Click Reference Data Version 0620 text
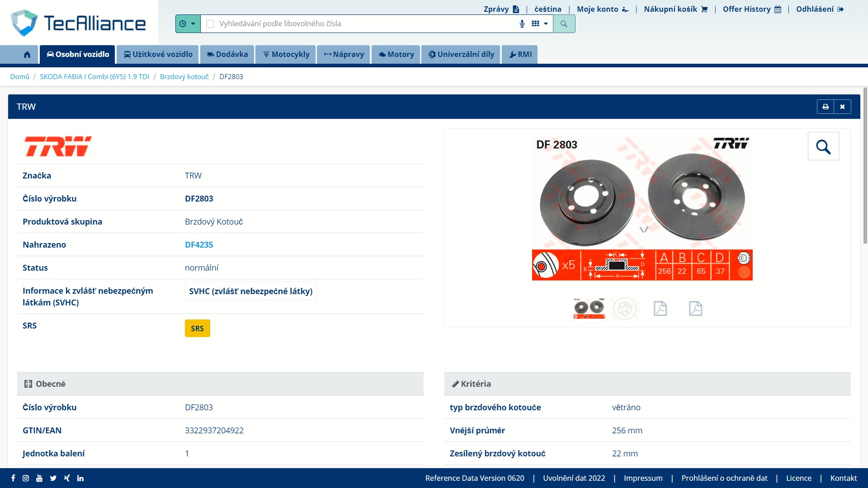Screen dimensions: 868x488 point(475,478)
